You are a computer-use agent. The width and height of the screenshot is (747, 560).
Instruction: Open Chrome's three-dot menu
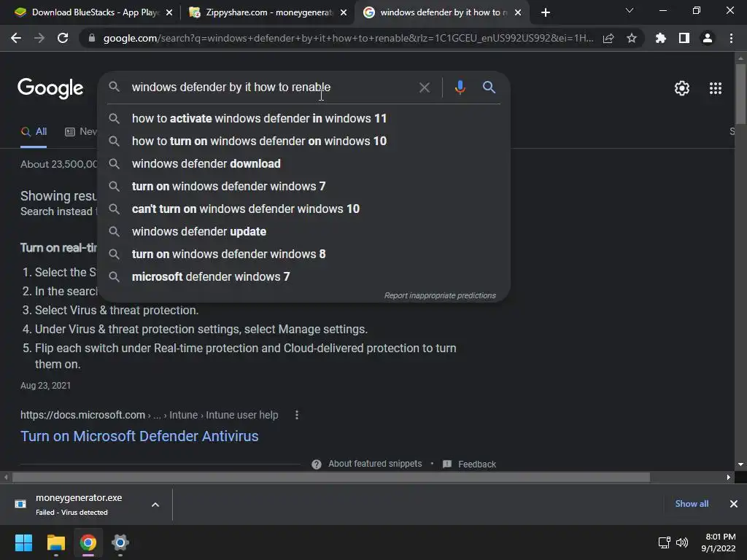point(731,38)
